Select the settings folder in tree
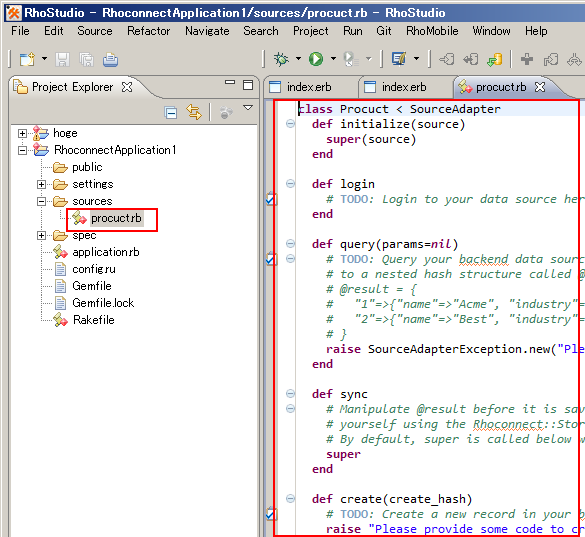585x537 pixels. pos(93,184)
